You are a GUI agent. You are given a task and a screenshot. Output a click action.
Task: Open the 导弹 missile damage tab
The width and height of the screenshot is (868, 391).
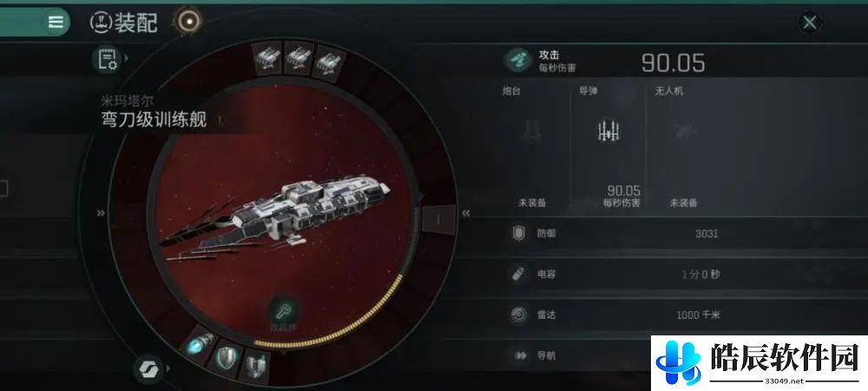click(608, 149)
